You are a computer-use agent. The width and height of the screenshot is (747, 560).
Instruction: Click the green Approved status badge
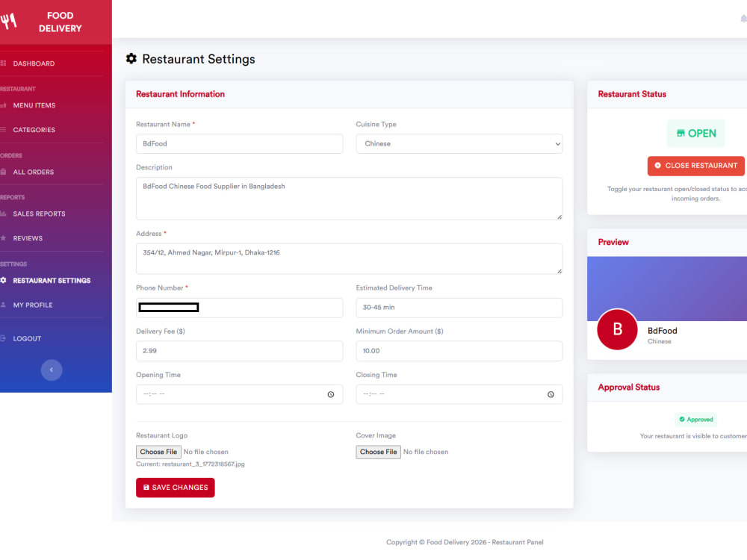tap(696, 420)
